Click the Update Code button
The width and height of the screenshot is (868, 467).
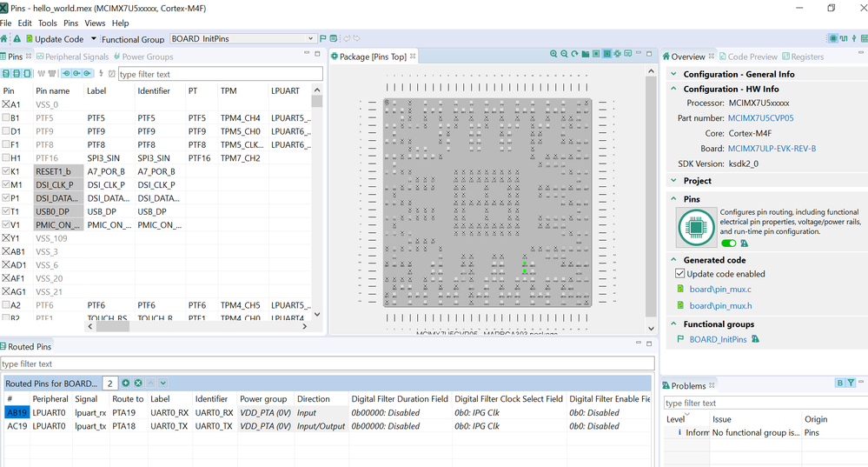tap(56, 39)
